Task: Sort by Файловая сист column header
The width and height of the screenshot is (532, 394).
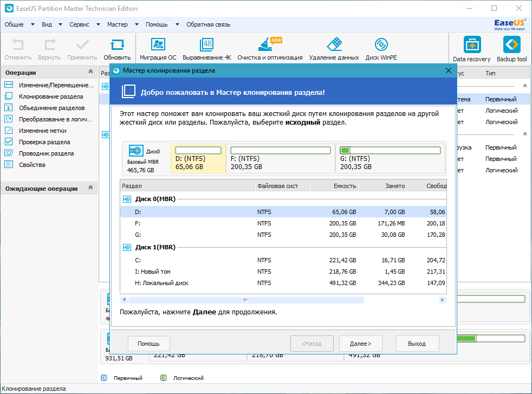Action: [282, 186]
